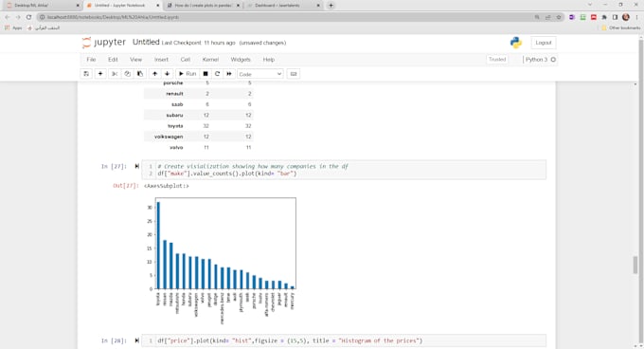Cut selected cells with the scissors icon

(x=115, y=74)
